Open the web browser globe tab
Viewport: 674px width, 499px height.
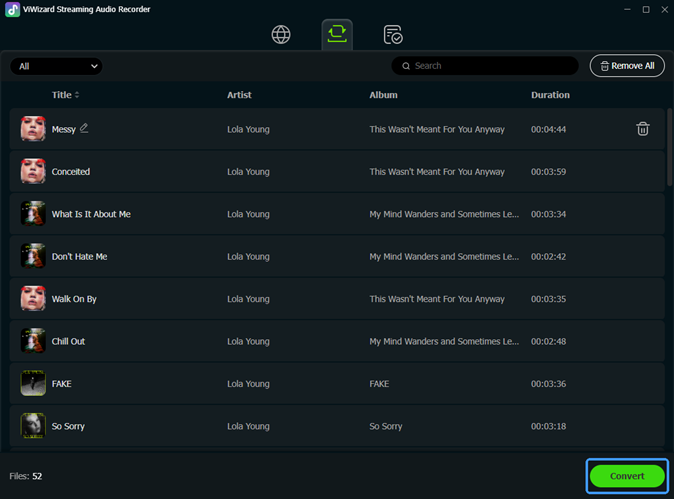[281, 34]
